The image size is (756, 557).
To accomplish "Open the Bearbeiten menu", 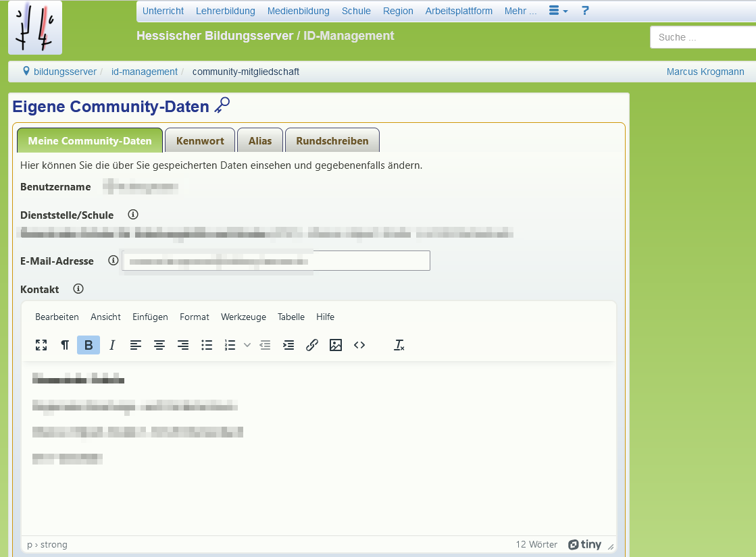I will point(57,317).
